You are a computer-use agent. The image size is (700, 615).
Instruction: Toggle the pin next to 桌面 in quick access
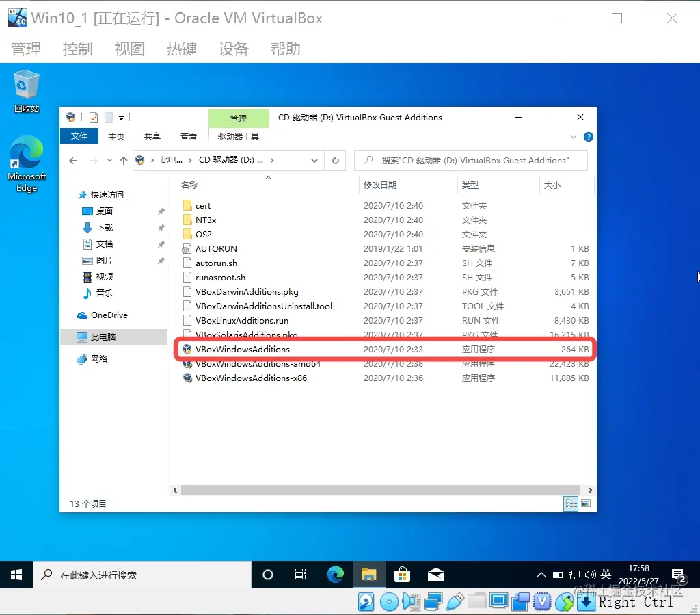pyautogui.click(x=161, y=211)
